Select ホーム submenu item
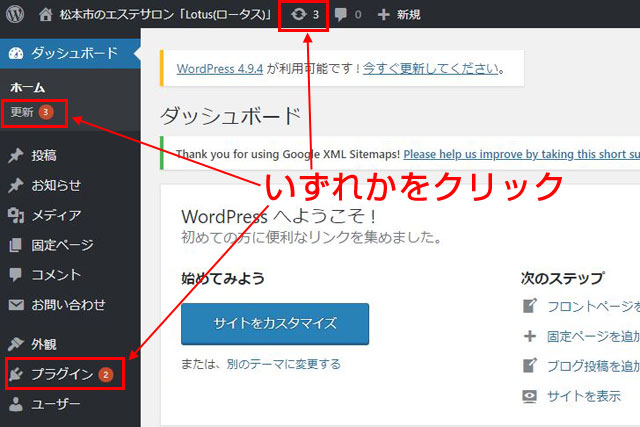 point(27,87)
